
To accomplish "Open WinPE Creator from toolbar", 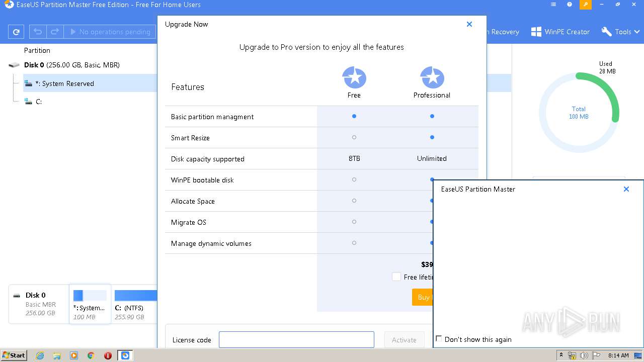I will [x=560, y=32].
